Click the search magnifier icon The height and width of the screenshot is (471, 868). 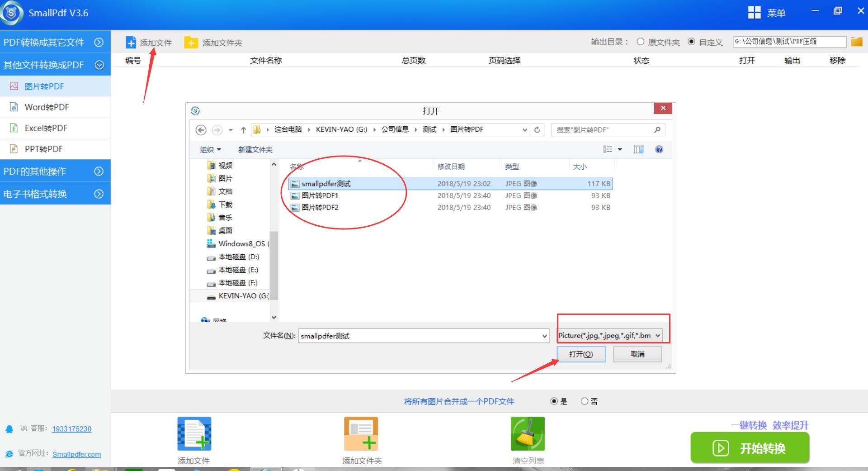point(657,130)
